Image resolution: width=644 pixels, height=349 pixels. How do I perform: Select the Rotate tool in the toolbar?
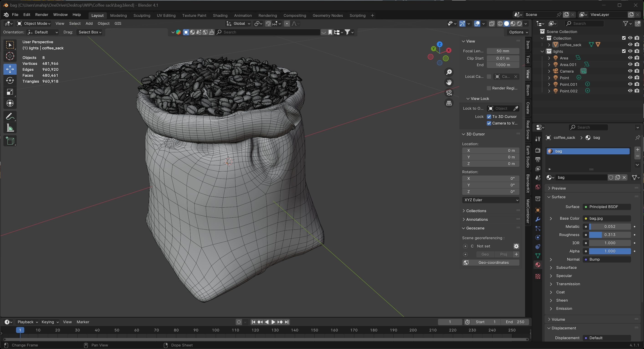coord(10,80)
